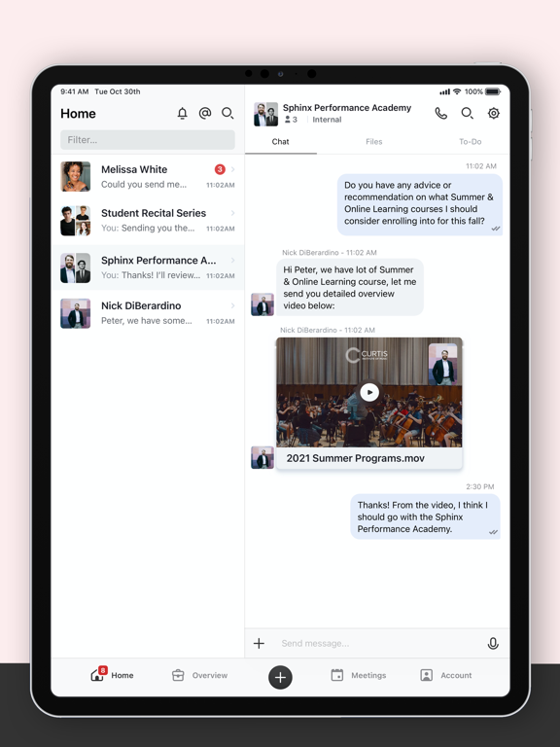Image resolution: width=560 pixels, height=747 pixels.
Task: Tap the red 8 badge on Home
Action: 103,670
